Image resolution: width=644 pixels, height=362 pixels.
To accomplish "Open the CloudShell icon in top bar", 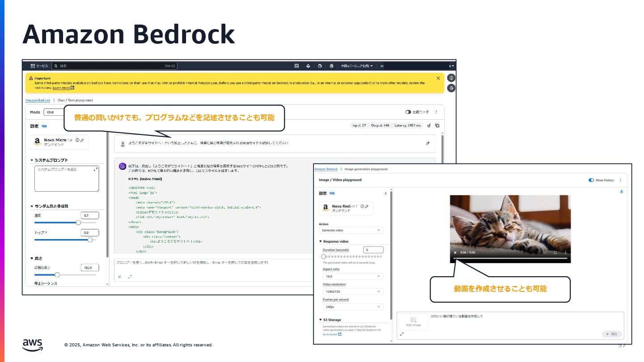I will [297, 66].
